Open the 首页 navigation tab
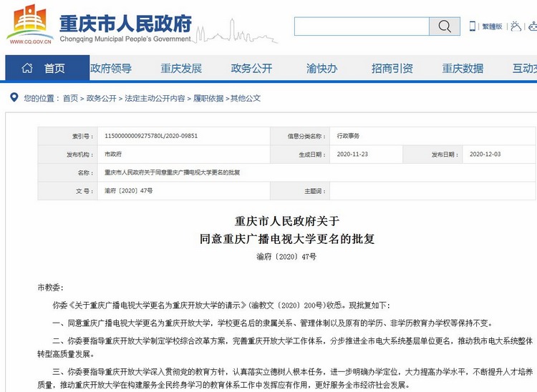537x392 pixels. point(47,68)
